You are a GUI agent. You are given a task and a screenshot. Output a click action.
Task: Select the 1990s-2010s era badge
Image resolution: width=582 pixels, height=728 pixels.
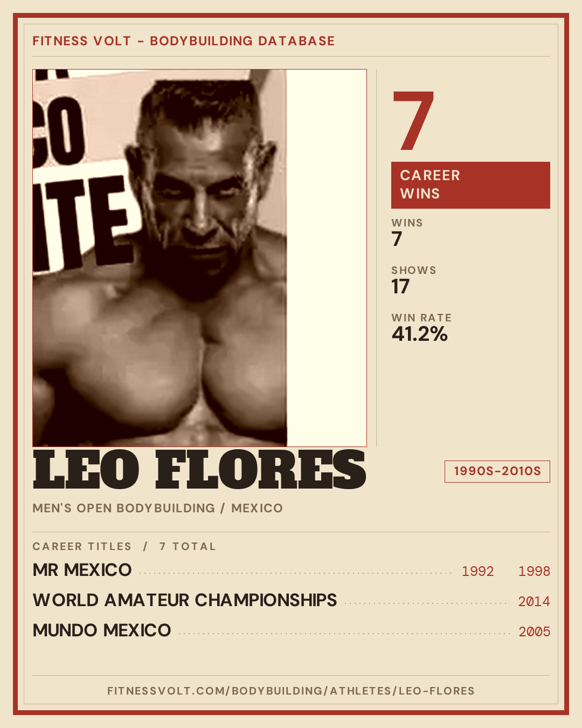pos(497,471)
